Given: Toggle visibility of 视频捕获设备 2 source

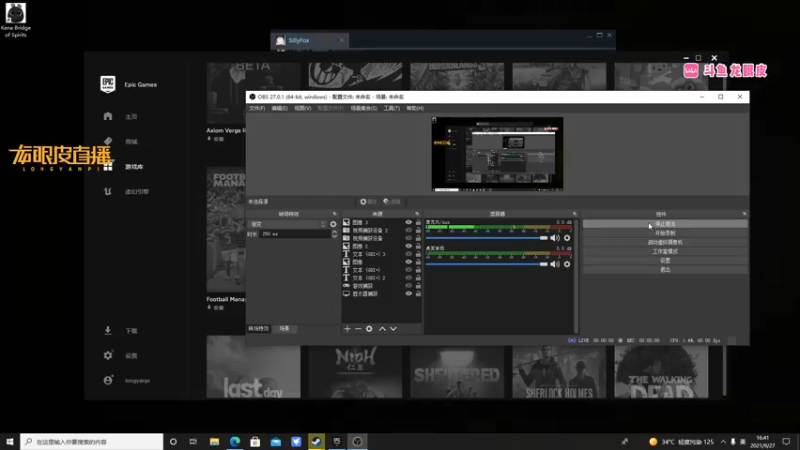Looking at the screenshot, I should [x=409, y=230].
